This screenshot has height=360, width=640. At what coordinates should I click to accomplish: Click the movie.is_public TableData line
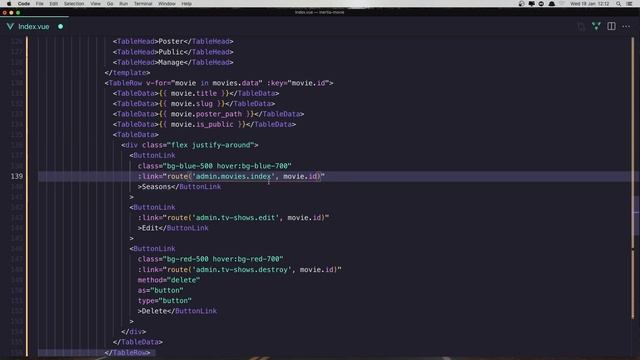point(204,124)
